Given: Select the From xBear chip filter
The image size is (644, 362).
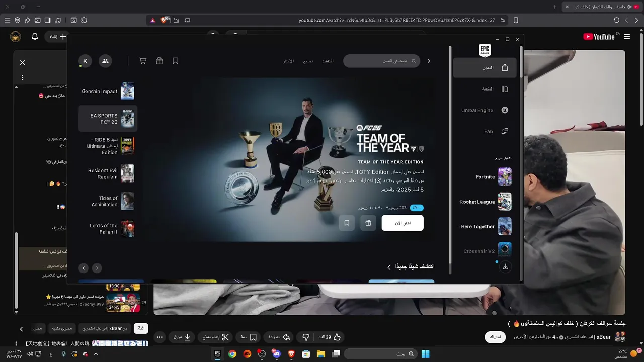Looking at the screenshot, I should coord(106,328).
